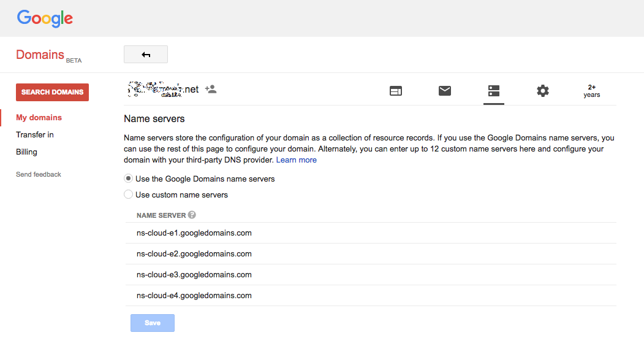Click the Send feedback link
The height and width of the screenshot is (354, 644).
click(x=39, y=174)
